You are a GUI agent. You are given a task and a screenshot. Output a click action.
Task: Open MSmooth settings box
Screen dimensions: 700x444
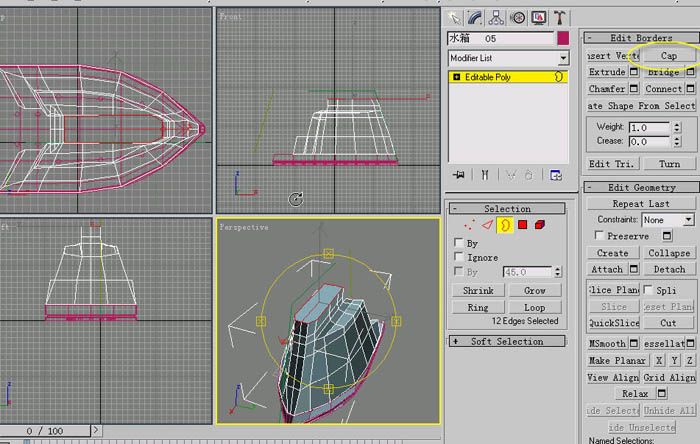[634, 343]
